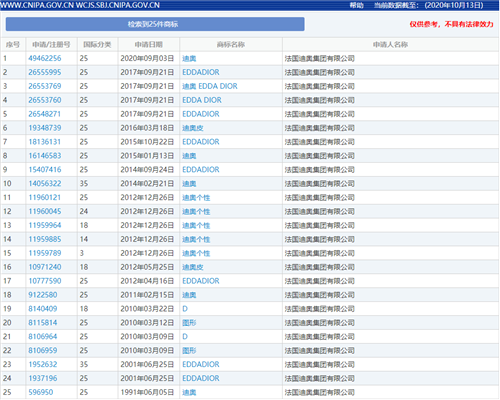500x400 pixels.
Task: Click trademark 迪奥个性 in row 11
Action: click(x=196, y=198)
